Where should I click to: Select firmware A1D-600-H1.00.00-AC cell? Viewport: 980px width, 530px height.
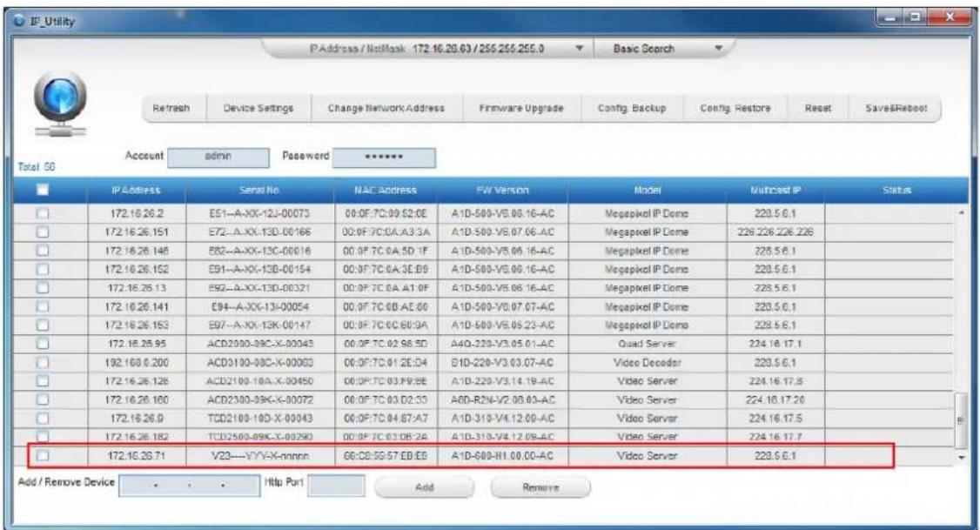click(502, 456)
